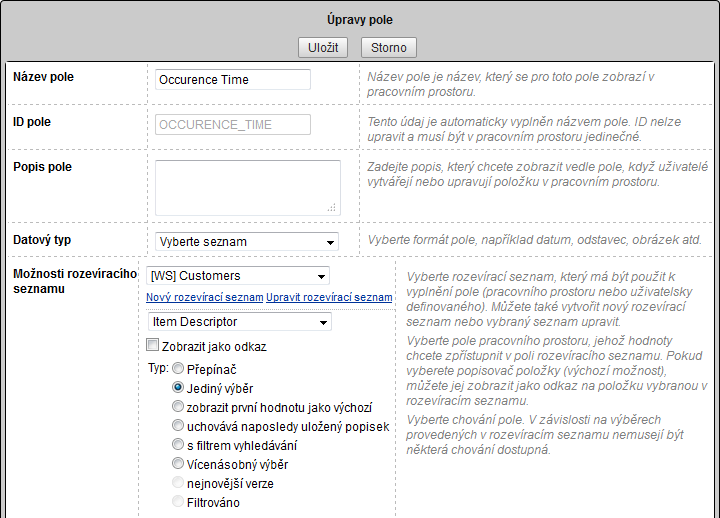
Task: Click the Filtrováno radio button
Action: pyautogui.click(x=178, y=502)
